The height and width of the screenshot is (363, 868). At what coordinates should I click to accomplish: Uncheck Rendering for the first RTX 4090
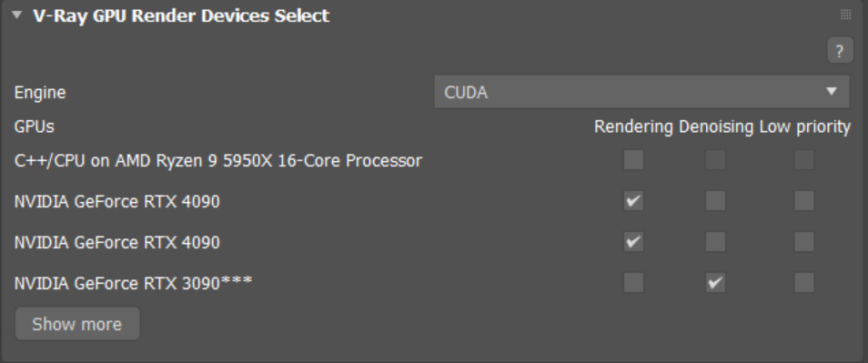[x=633, y=201]
